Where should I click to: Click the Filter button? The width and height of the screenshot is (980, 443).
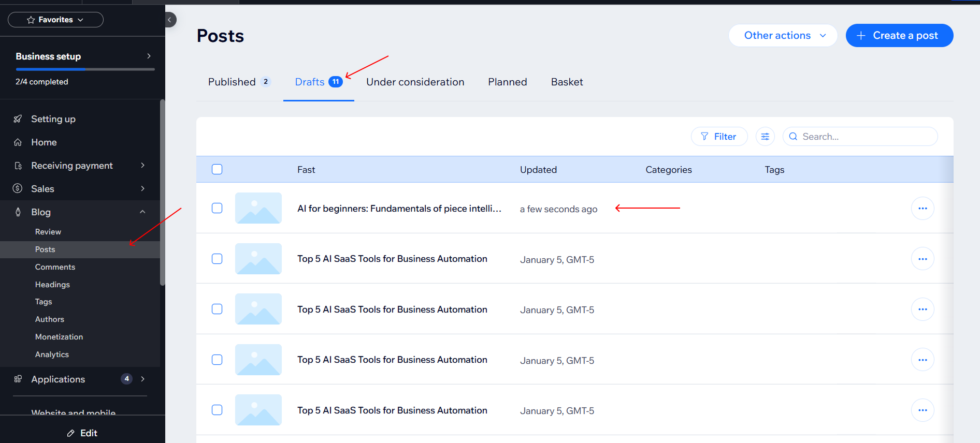click(x=719, y=137)
